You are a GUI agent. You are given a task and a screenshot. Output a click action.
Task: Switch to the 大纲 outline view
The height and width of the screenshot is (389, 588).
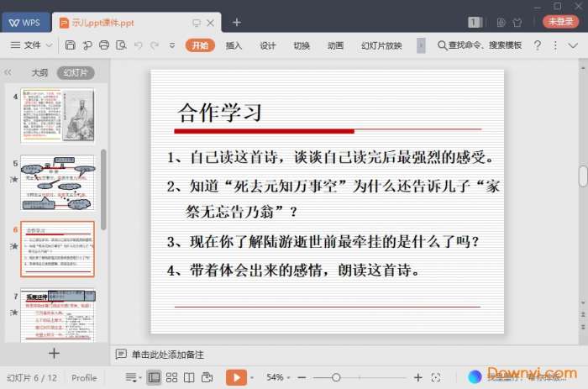[39, 72]
